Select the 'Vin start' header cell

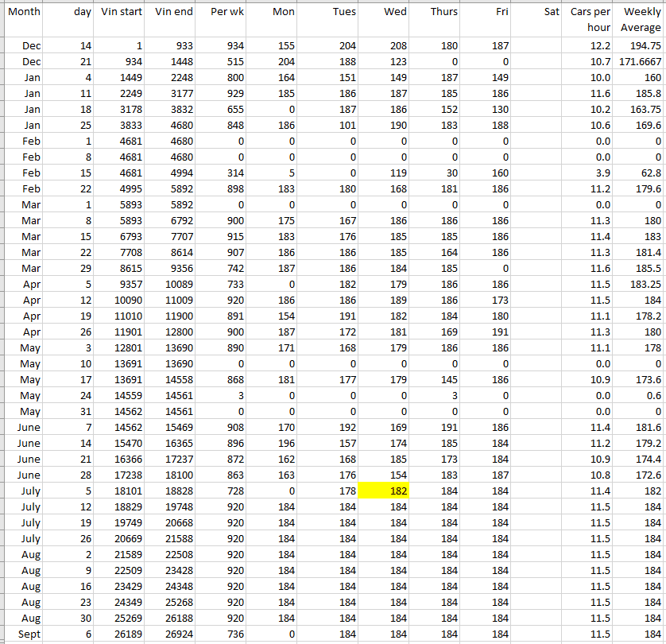click(x=122, y=13)
